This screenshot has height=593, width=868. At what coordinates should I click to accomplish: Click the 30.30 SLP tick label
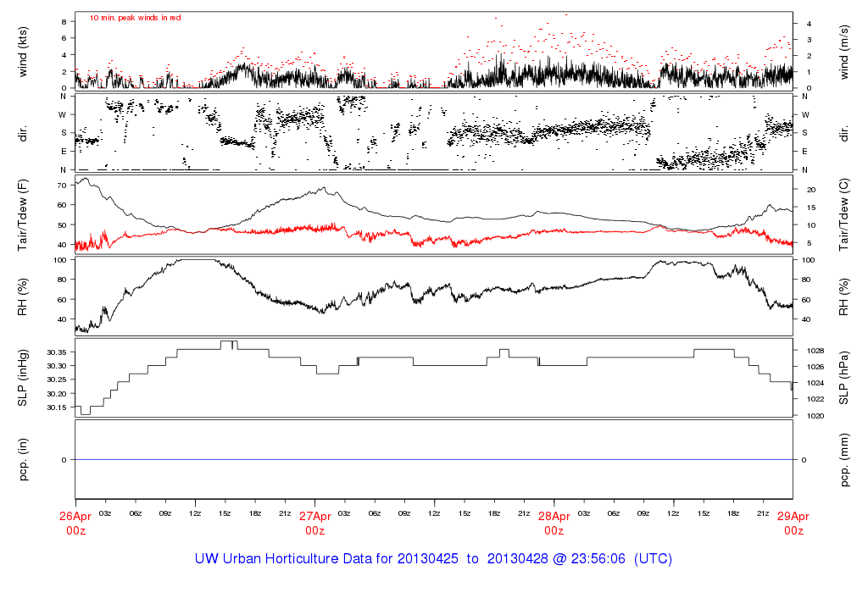(x=57, y=366)
